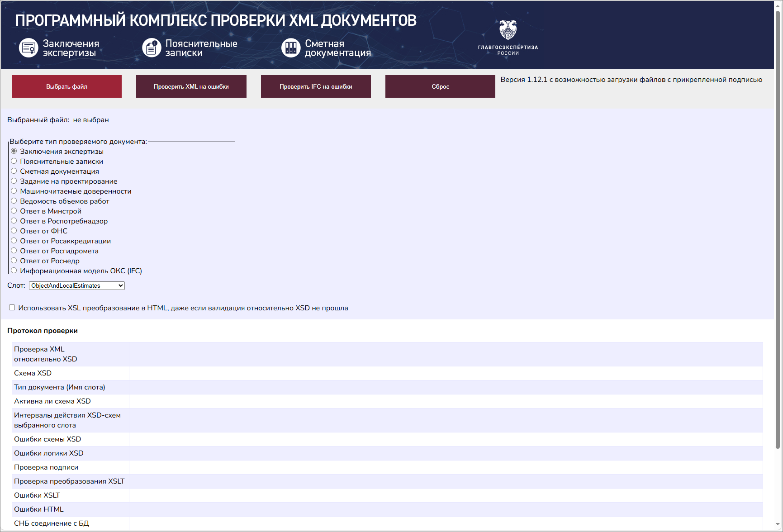Select Сметная документация as document type
This screenshot has width=783, height=532.
pos(14,171)
